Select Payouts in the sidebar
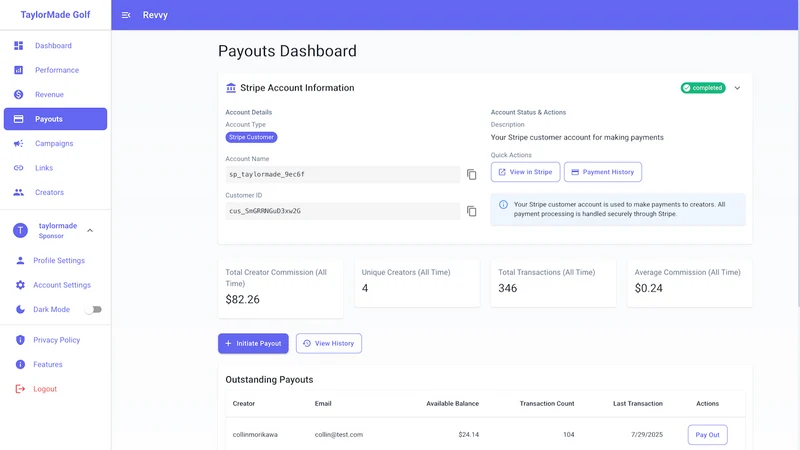This screenshot has height=450, width=800. click(x=56, y=119)
